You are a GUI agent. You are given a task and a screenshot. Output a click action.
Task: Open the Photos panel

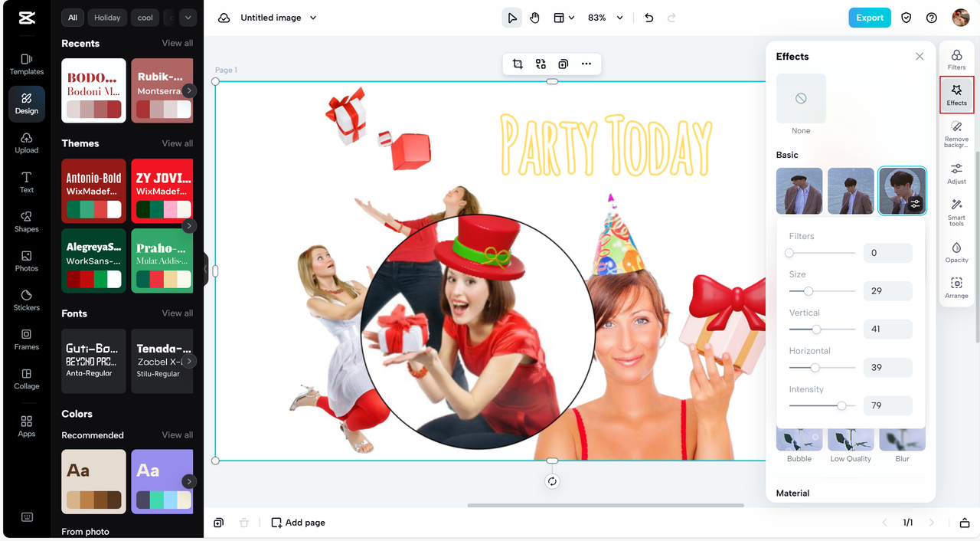tap(26, 261)
